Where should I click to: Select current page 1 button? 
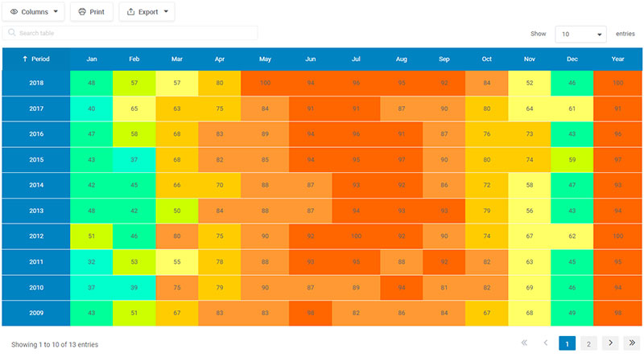click(x=567, y=343)
